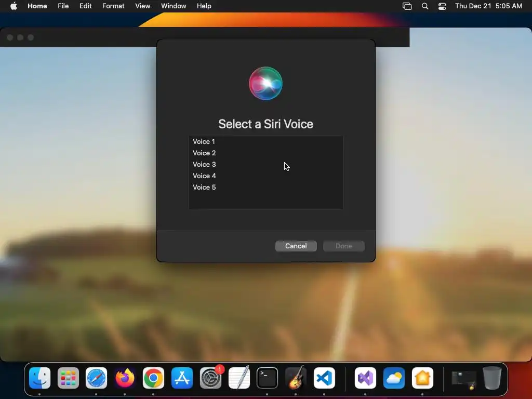The width and height of the screenshot is (532, 399).
Task: Open the Format menu
Action: (x=113, y=6)
